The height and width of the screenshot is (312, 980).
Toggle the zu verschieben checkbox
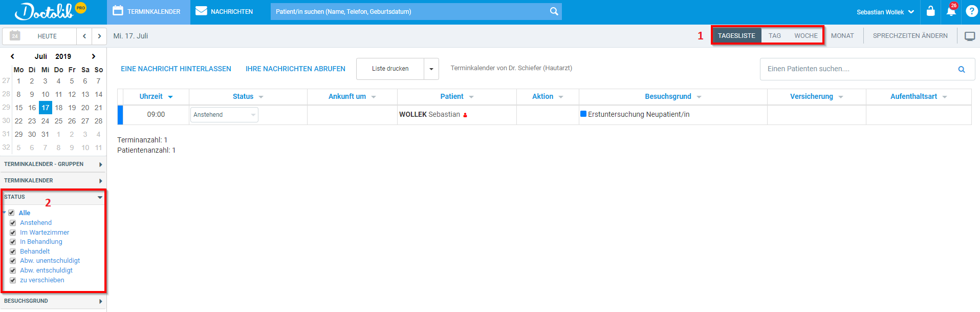click(13, 280)
